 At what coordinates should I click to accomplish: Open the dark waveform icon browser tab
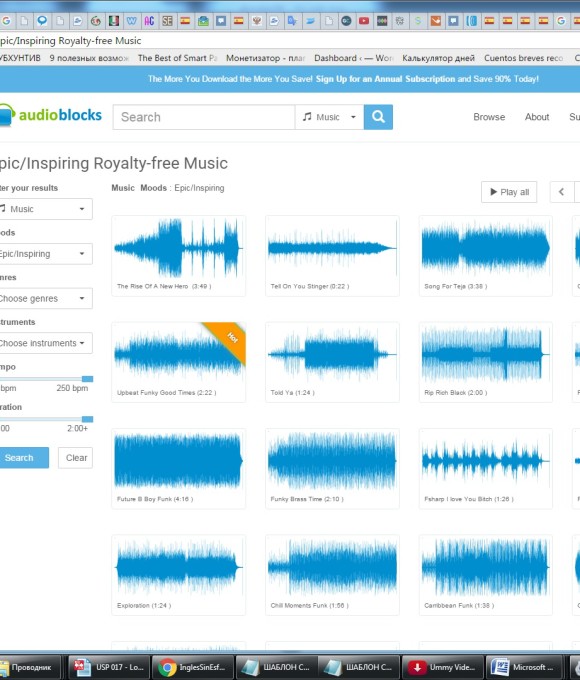tap(382, 20)
